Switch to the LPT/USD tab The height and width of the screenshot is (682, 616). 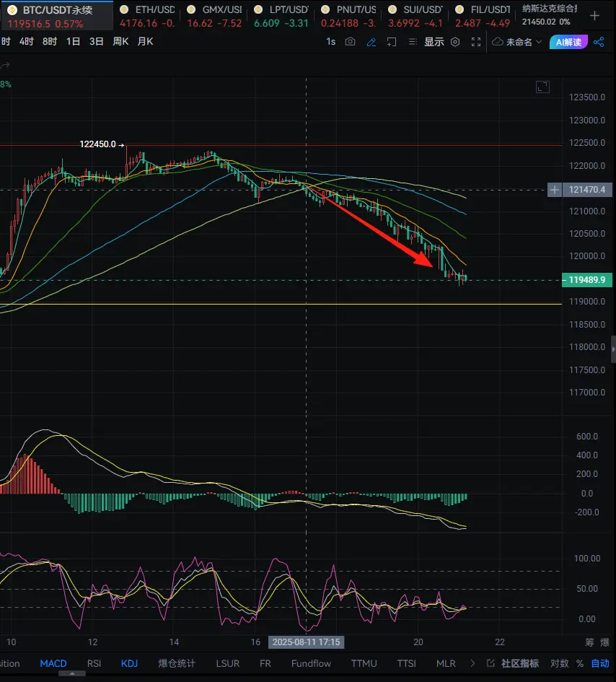(x=281, y=16)
